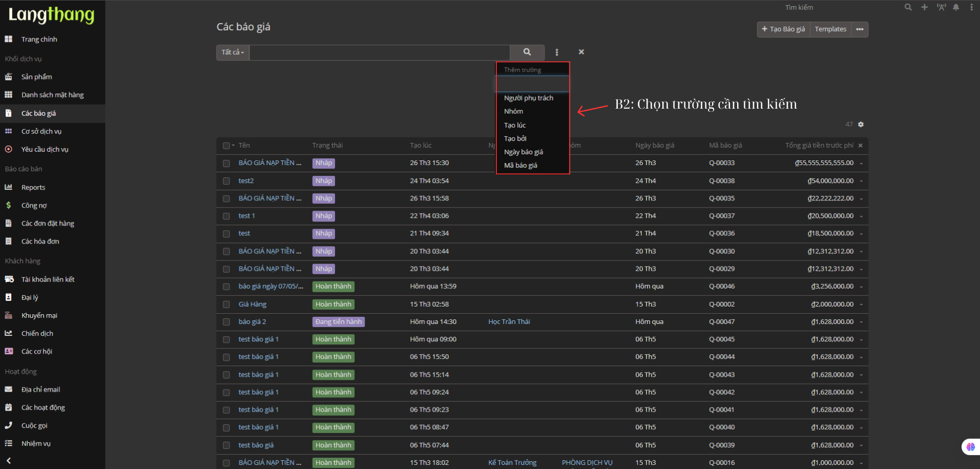Open Cuộc gọi in the sidebar

coord(34,425)
